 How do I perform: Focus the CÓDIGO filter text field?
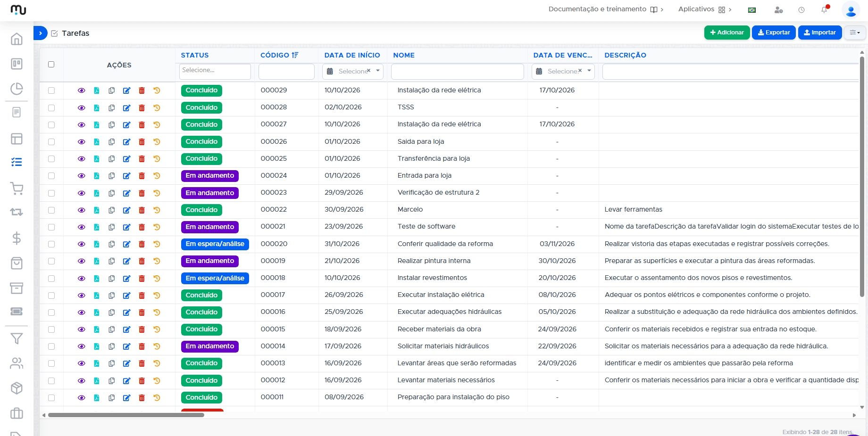click(x=286, y=72)
